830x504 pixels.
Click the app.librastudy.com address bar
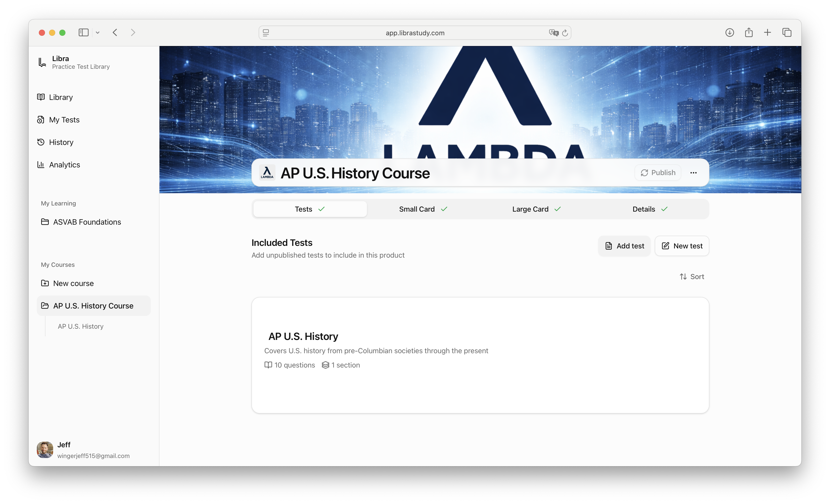(415, 33)
